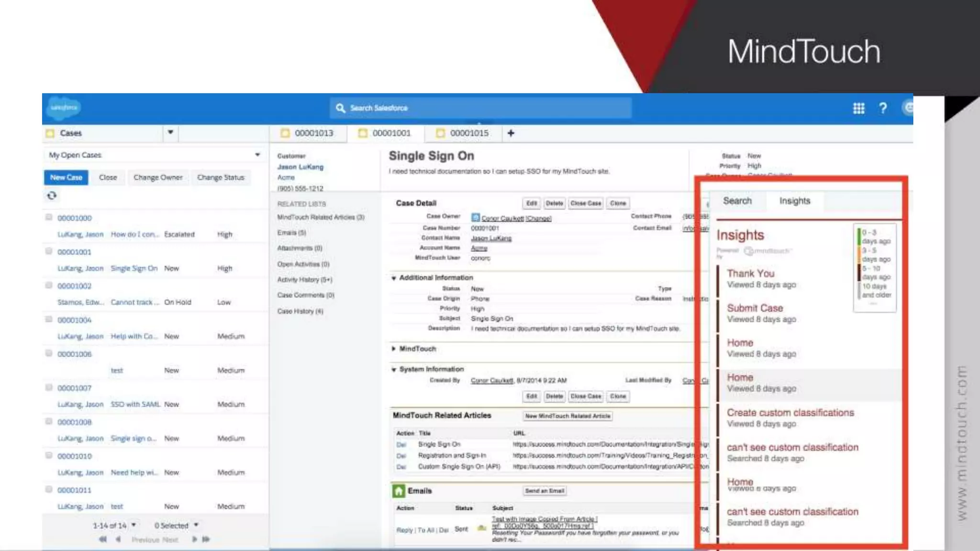
Task: Collapse the Additional Information section
Action: pyautogui.click(x=393, y=278)
